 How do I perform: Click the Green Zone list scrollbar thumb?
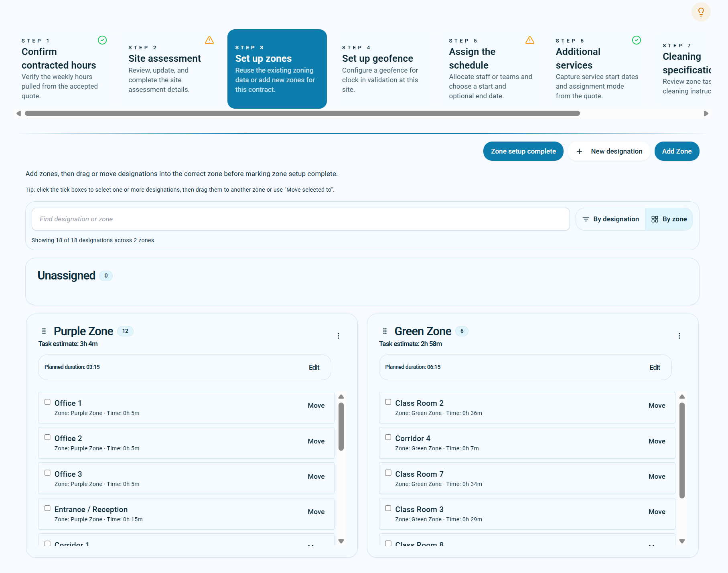coord(682,450)
